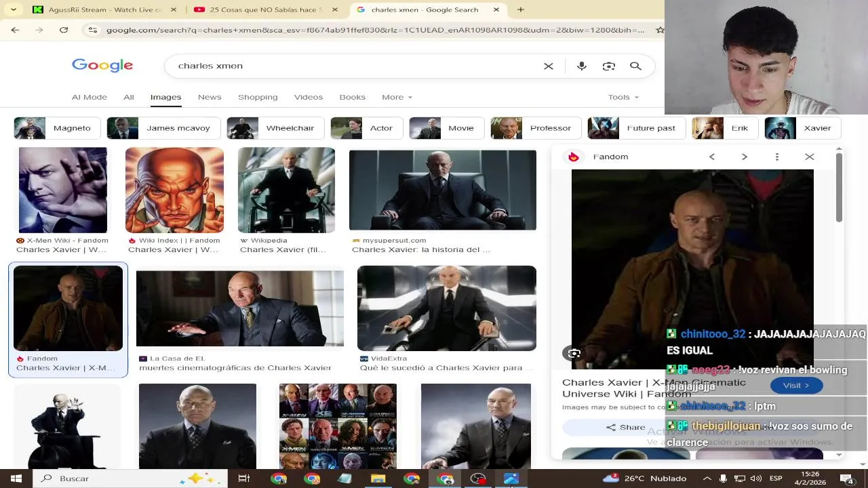Reload the page
This screenshot has width=868, height=488.
64,30
